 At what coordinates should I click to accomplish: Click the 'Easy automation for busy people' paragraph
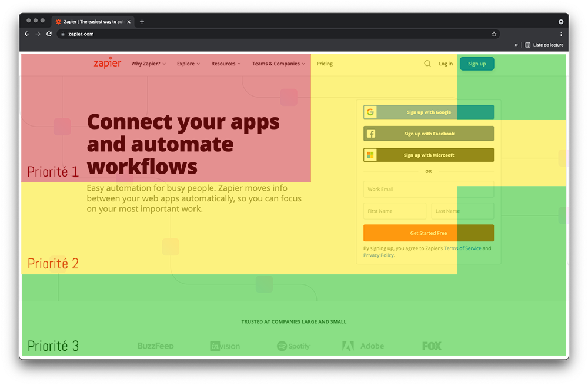[194, 198]
